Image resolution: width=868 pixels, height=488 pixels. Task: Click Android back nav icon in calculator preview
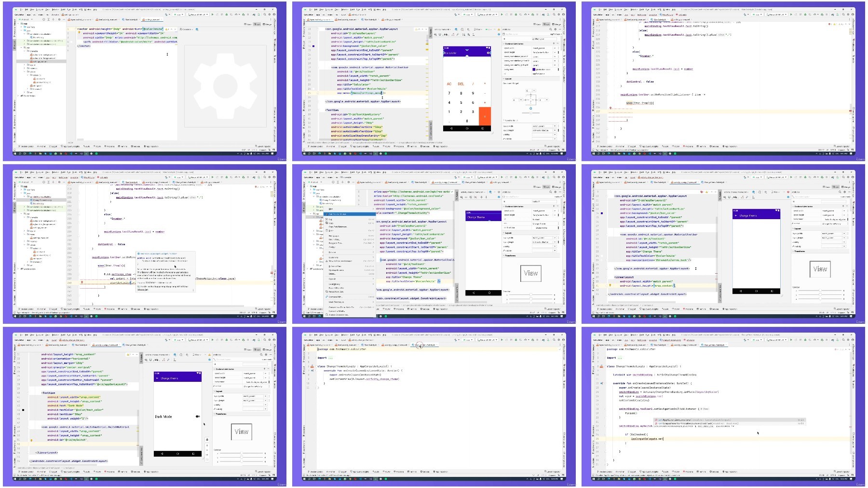click(x=451, y=128)
